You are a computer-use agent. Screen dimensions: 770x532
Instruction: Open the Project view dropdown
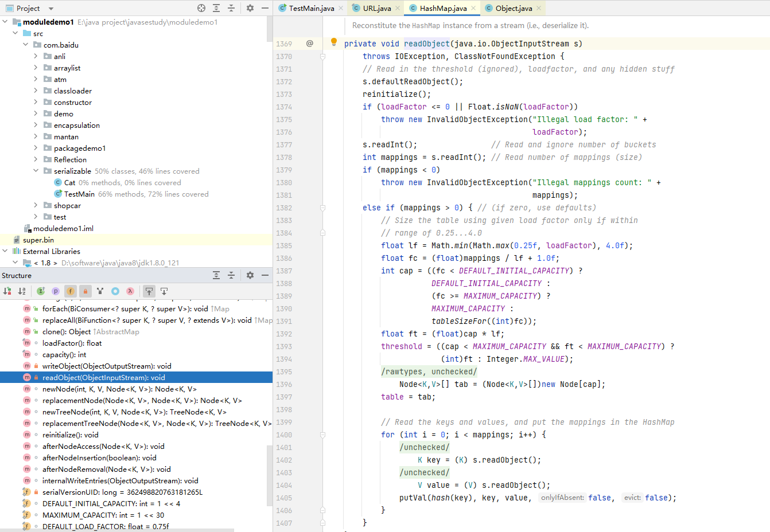click(x=51, y=9)
